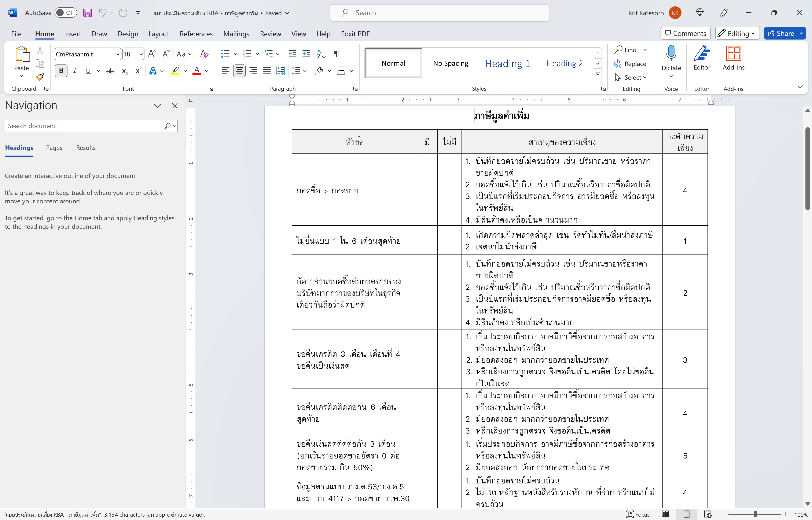Click the Cut scissors icon
The height and width of the screenshot is (520, 812).
[40, 50]
